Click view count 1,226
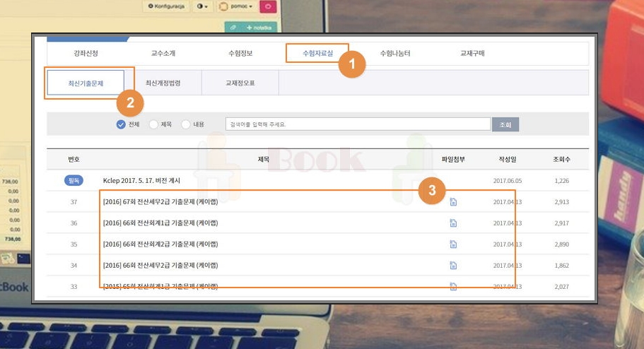The image size is (644, 349). pos(561,181)
